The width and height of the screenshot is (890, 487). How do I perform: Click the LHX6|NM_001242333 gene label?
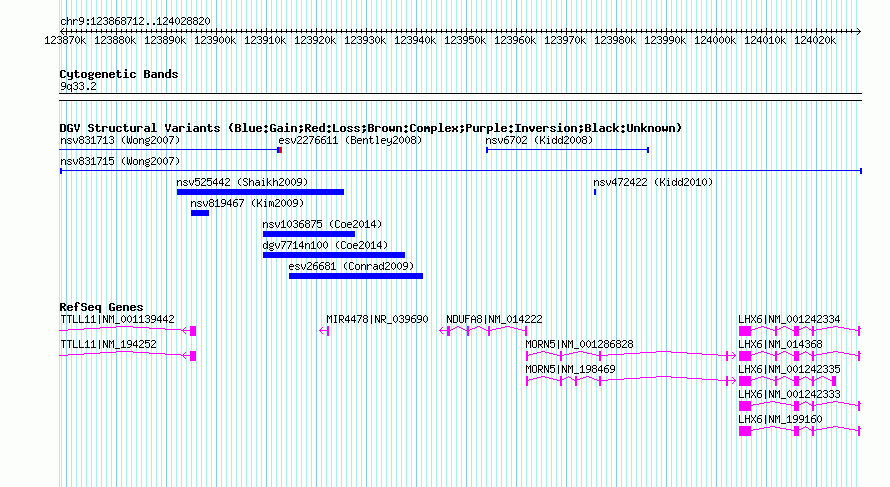(x=789, y=394)
